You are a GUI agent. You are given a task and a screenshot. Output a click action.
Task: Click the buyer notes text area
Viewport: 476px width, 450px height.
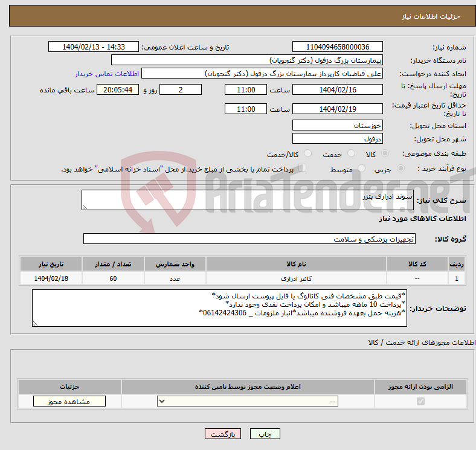(219, 308)
